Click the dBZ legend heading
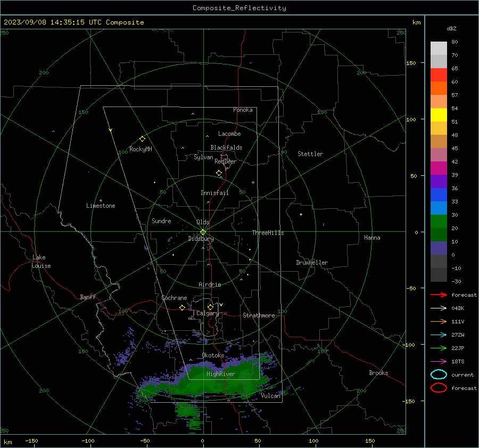 click(x=451, y=29)
